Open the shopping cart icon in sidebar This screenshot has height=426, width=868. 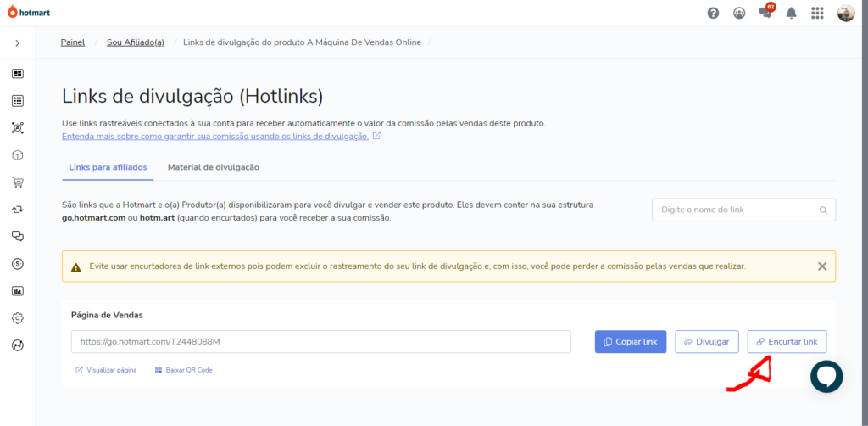18,182
